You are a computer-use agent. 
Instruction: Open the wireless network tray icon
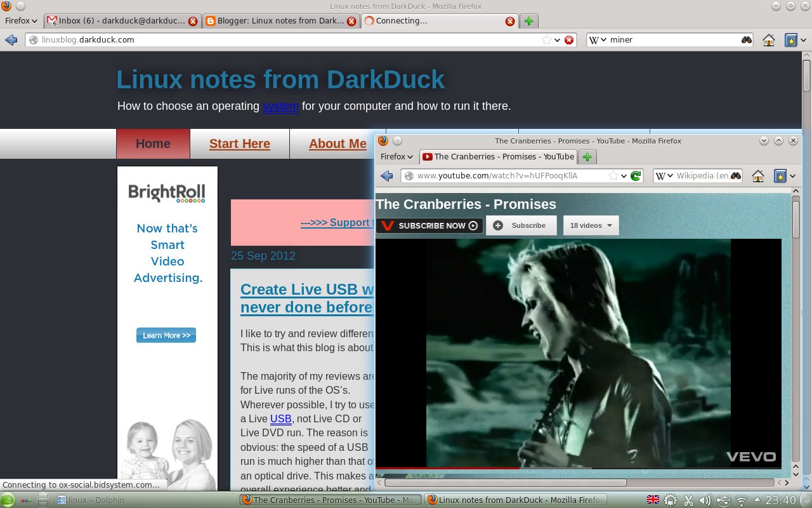tap(741, 500)
